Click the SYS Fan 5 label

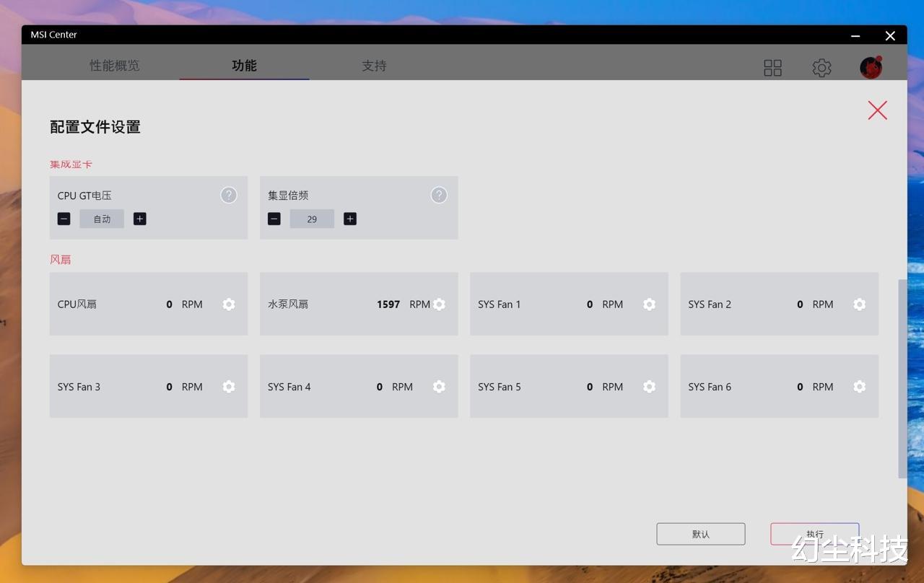click(x=499, y=387)
